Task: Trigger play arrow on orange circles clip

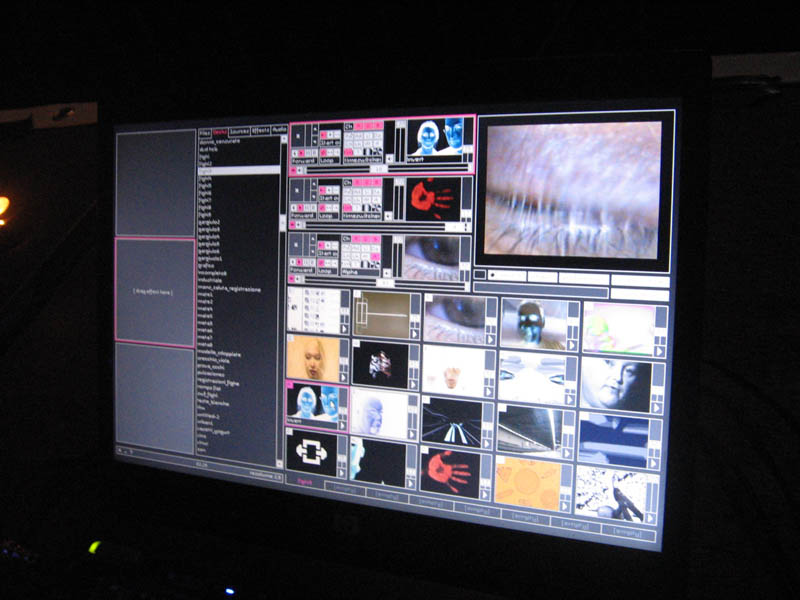Action: point(564,506)
